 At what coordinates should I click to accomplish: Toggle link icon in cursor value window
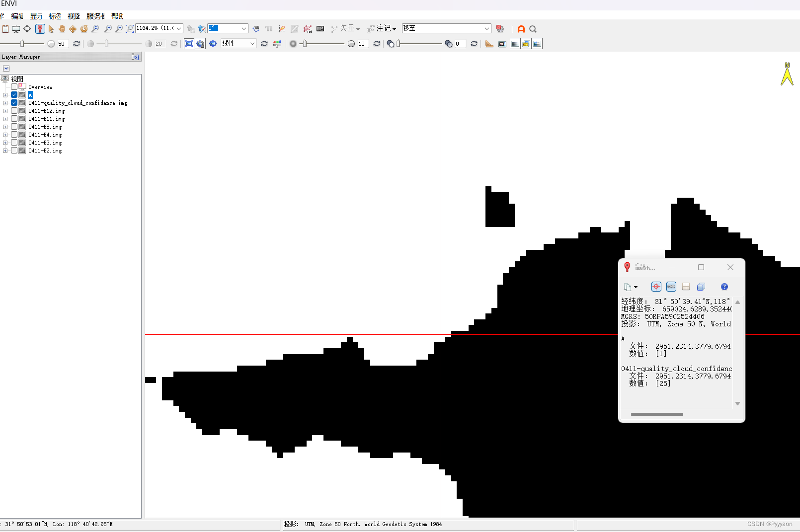point(671,287)
